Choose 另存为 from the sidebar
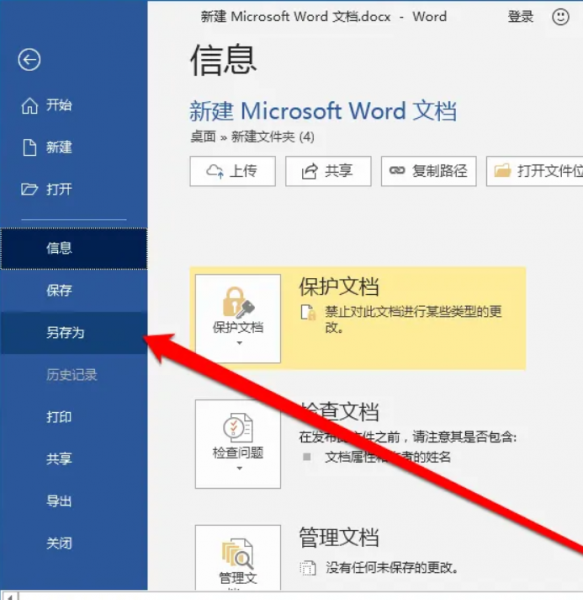This screenshot has height=600, width=583. (x=74, y=333)
